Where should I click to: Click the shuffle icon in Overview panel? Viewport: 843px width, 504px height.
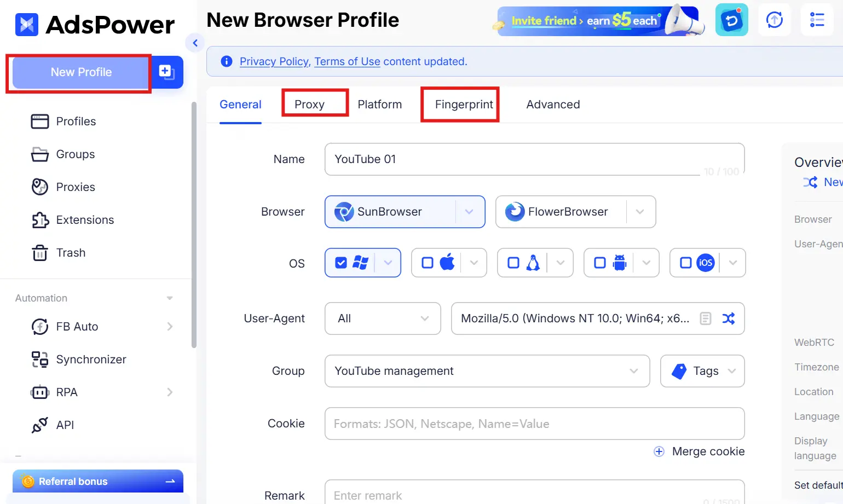point(810,182)
